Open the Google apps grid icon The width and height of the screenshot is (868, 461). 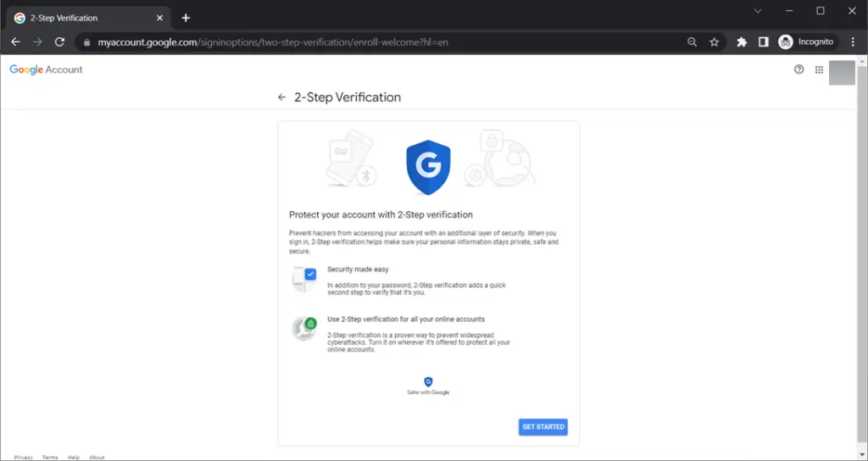819,69
